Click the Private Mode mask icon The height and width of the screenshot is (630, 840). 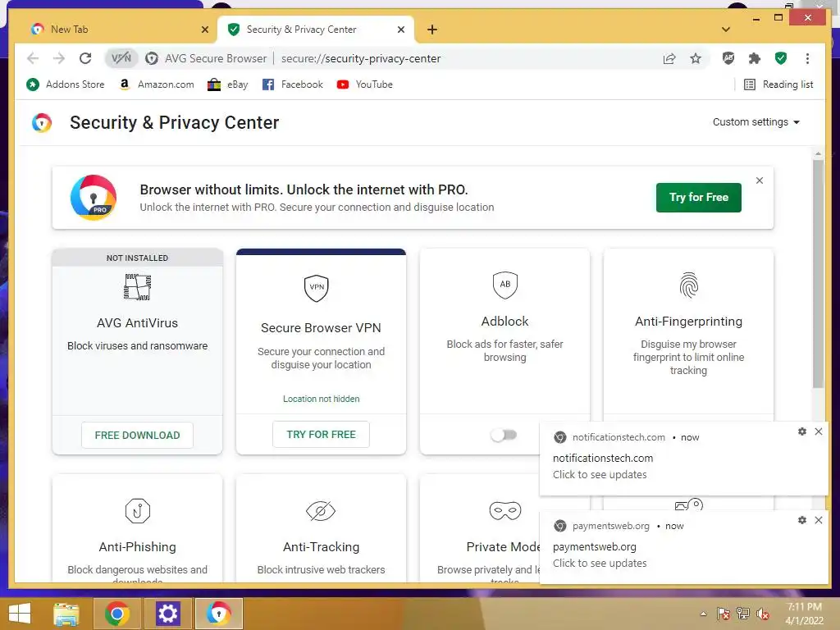click(504, 510)
